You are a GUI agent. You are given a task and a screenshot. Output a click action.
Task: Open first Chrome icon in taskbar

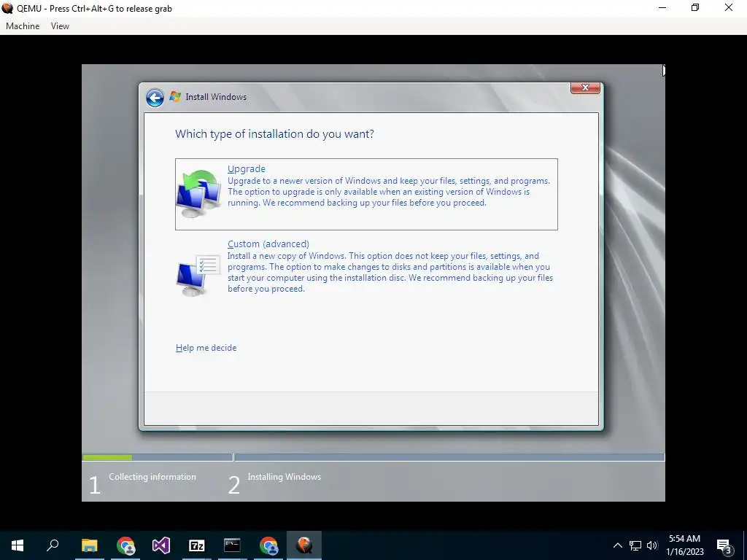point(125,545)
